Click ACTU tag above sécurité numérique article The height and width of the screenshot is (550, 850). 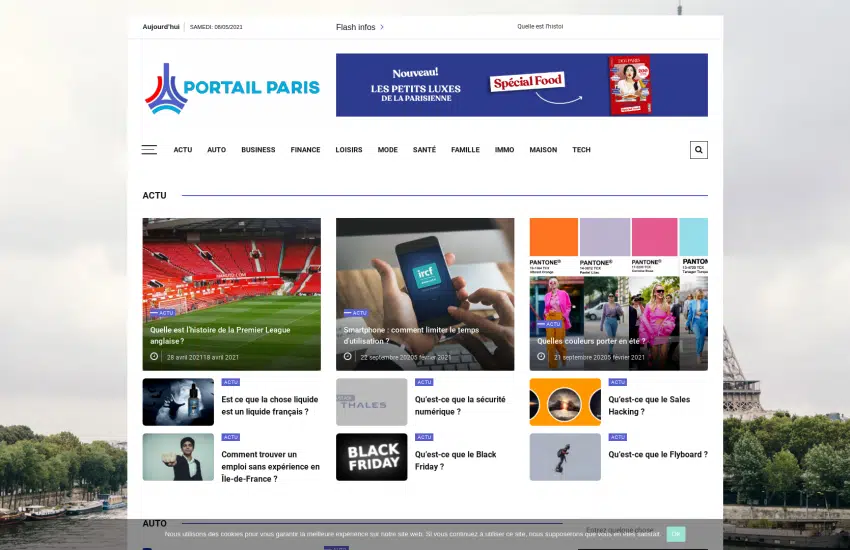(424, 382)
